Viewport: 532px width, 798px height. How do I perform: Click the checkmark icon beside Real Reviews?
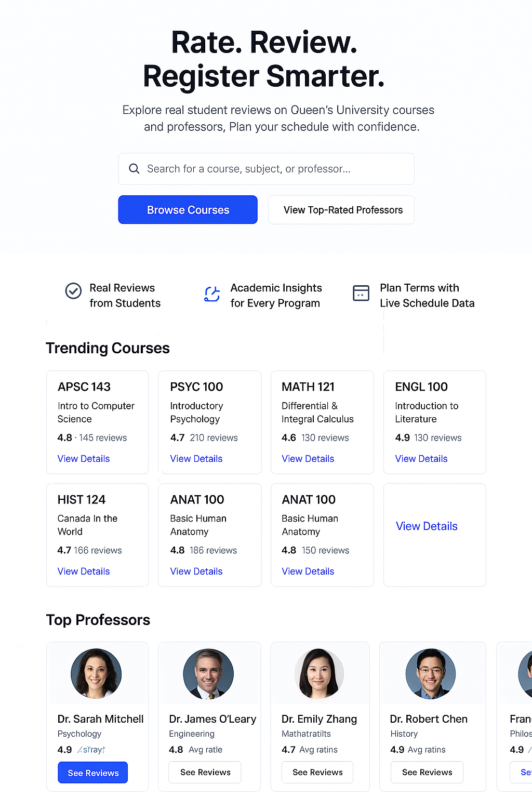click(73, 291)
